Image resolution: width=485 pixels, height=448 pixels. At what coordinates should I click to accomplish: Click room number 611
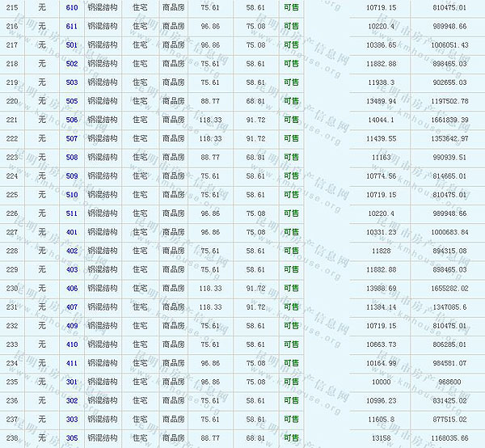72,27
